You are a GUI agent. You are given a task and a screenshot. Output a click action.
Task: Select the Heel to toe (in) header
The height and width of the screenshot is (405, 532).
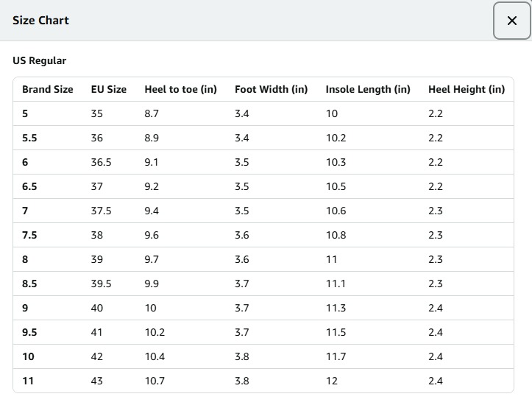point(180,89)
